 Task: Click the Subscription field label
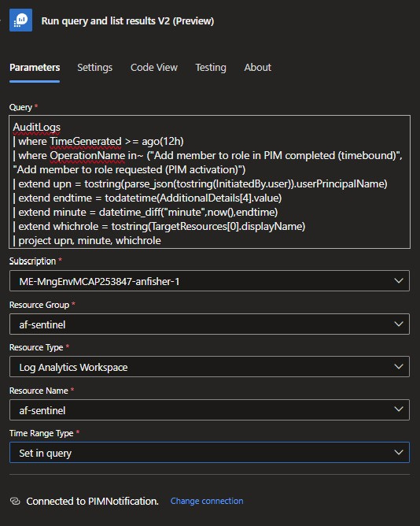32,261
